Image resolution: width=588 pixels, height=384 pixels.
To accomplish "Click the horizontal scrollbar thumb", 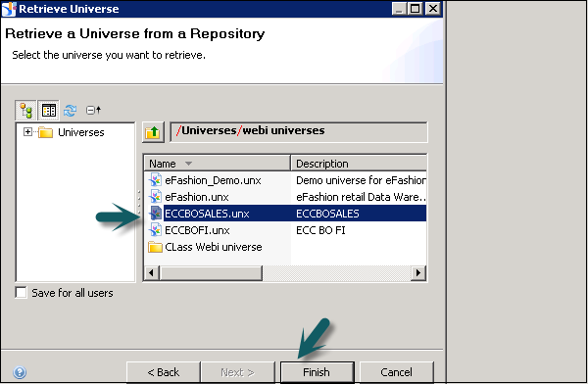I will click(211, 272).
